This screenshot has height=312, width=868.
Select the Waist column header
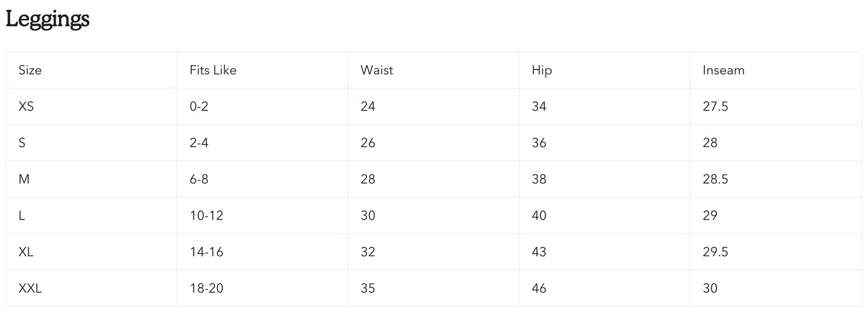(x=376, y=70)
